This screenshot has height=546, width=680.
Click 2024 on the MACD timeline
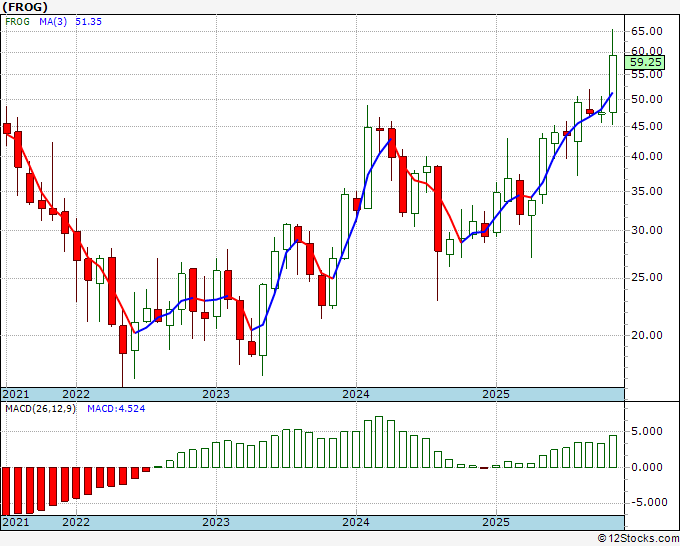(x=356, y=522)
